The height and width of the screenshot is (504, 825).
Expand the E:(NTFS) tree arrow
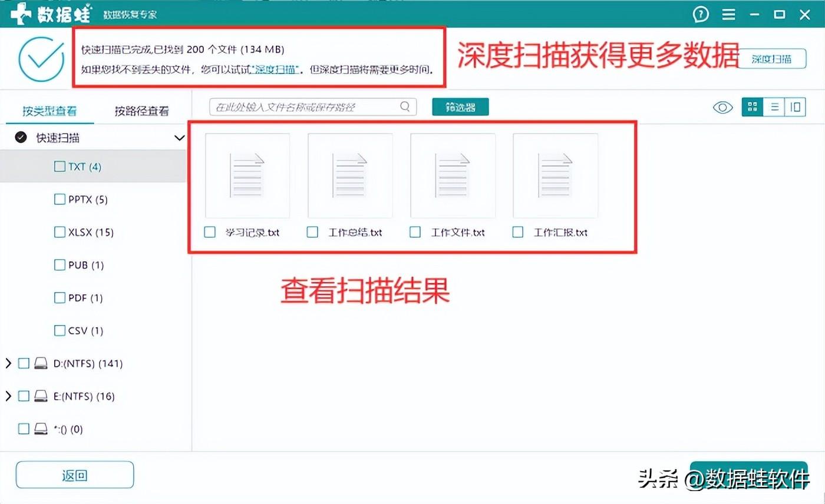pos(8,396)
